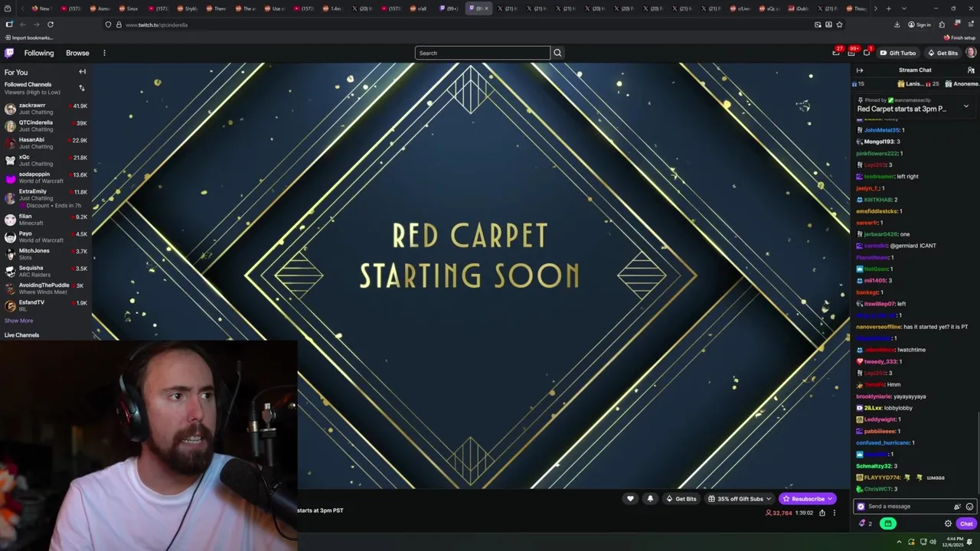Show hidden system tray icons

tap(900, 543)
